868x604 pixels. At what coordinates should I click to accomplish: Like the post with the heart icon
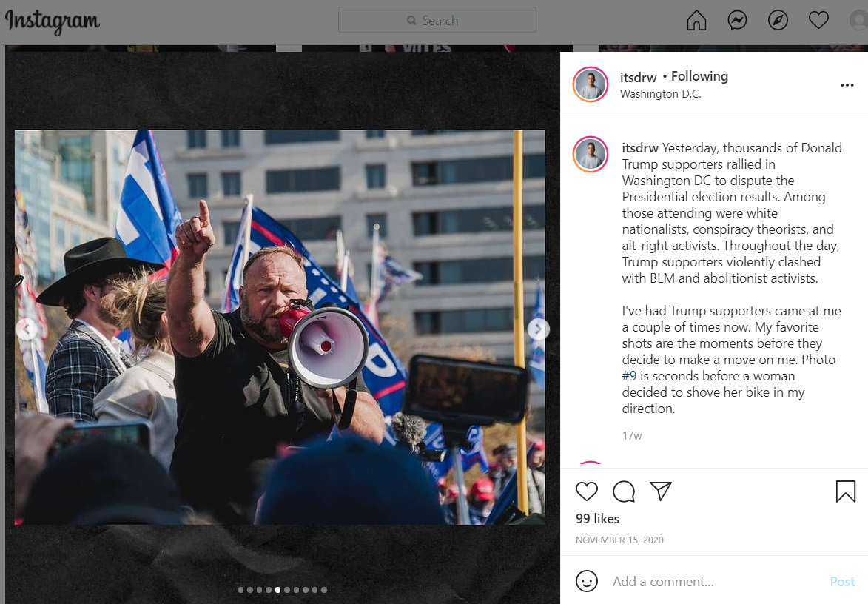click(x=586, y=491)
